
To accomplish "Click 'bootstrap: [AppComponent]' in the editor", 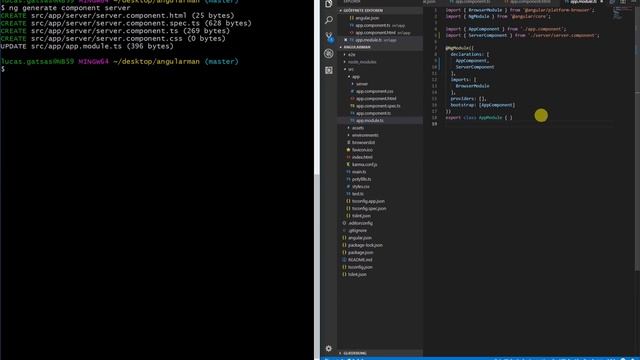I will coord(483,105).
